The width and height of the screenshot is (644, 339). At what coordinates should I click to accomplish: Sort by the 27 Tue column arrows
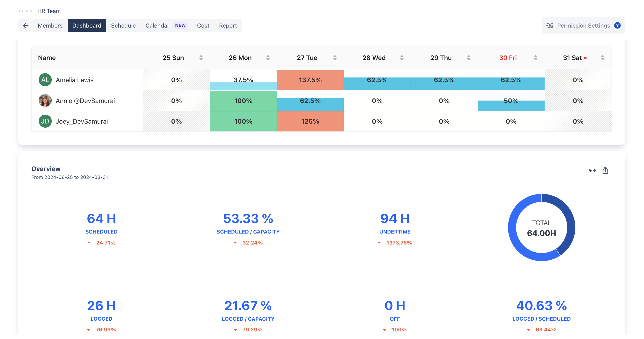tap(335, 58)
